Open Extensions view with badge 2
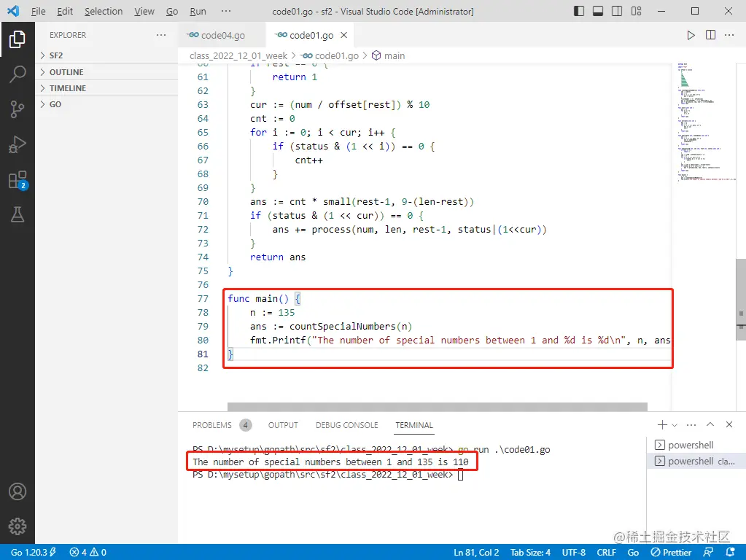The width and height of the screenshot is (746, 560). pos(18,180)
